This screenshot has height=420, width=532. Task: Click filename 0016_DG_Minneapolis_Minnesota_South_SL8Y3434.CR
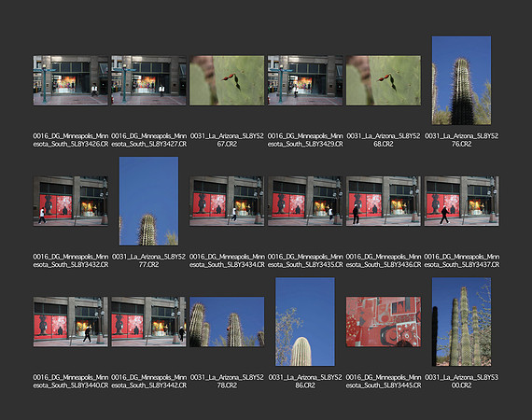pyautogui.click(x=227, y=260)
